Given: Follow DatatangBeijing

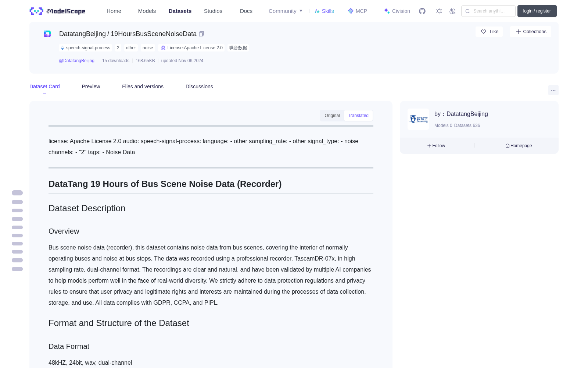Looking at the screenshot, I should pos(436,146).
